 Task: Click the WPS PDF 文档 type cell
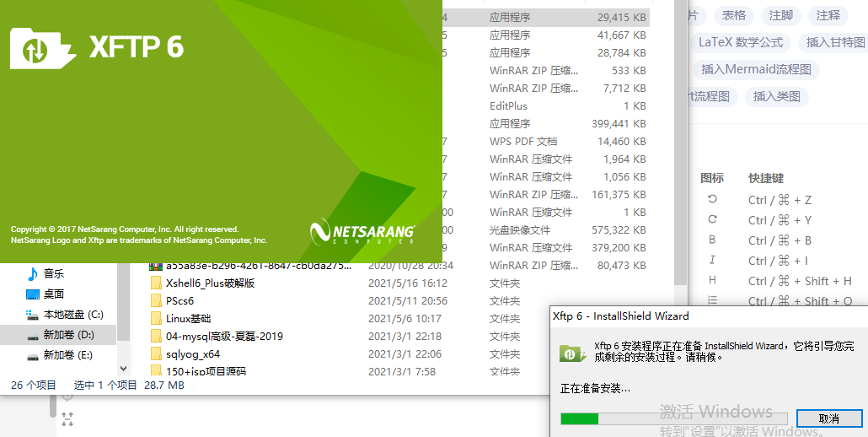[x=523, y=141]
